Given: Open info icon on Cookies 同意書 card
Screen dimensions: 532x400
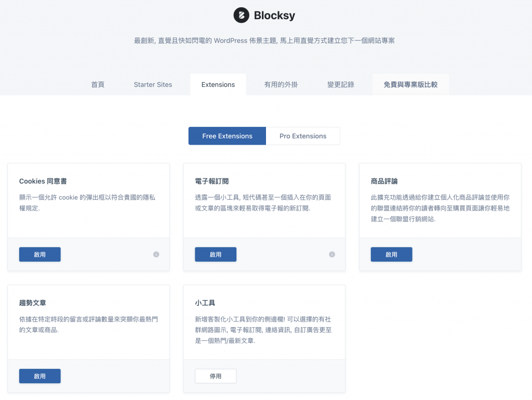Looking at the screenshot, I should [x=156, y=254].
